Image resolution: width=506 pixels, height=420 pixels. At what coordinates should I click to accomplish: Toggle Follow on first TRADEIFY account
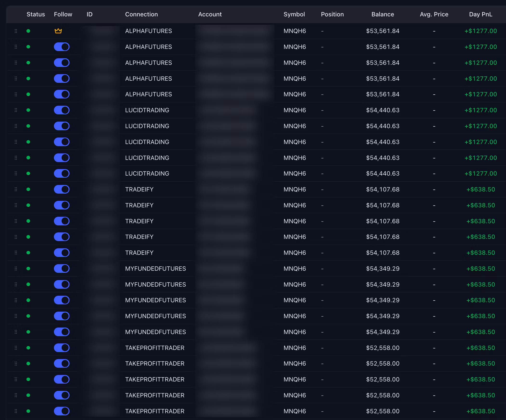point(62,189)
